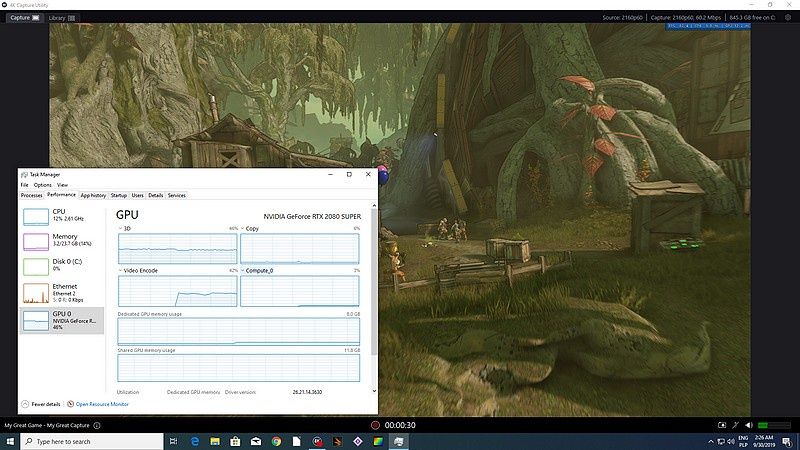Viewport: 800px width, 450px height.
Task: Click the Dedicated GPU memory usage graph
Action: pyautogui.click(x=238, y=332)
